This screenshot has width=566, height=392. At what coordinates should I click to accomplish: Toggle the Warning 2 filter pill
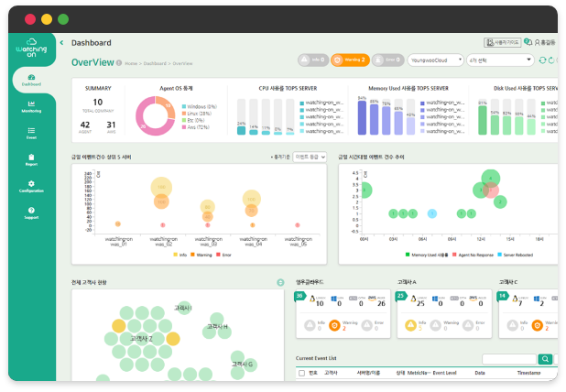point(349,60)
